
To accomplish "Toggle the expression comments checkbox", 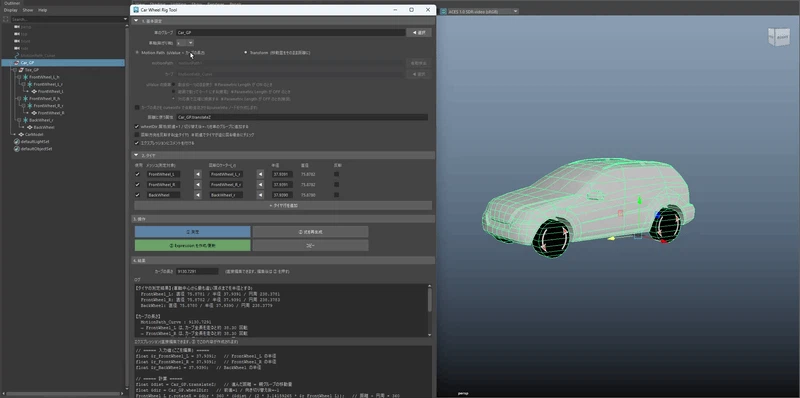I will [137, 143].
